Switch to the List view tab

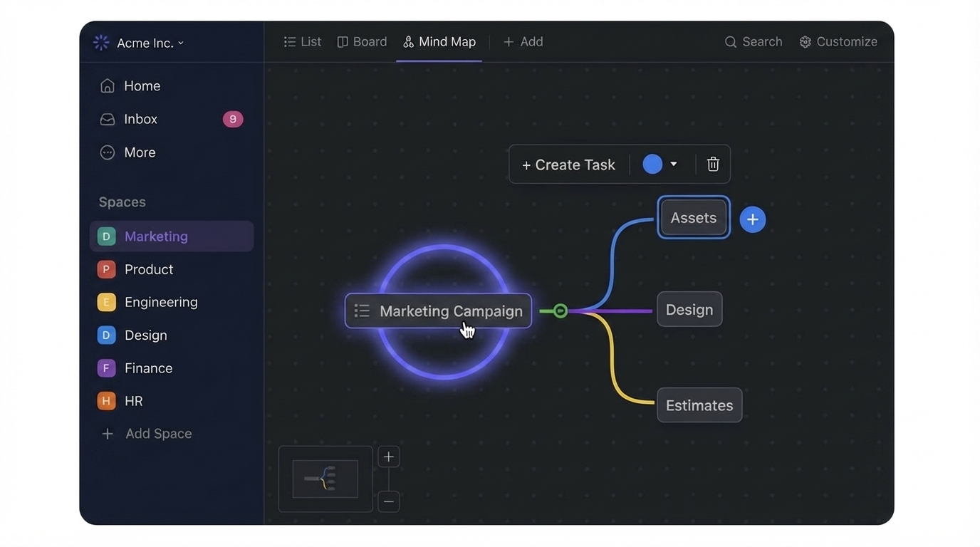pos(303,42)
